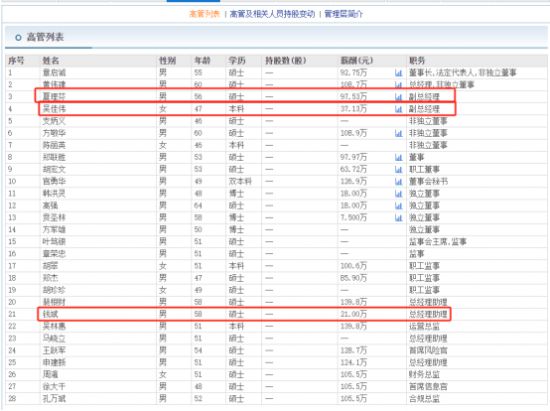Click the 序号 column header
Image resolution: width=550 pixels, height=411 pixels.
pos(16,61)
